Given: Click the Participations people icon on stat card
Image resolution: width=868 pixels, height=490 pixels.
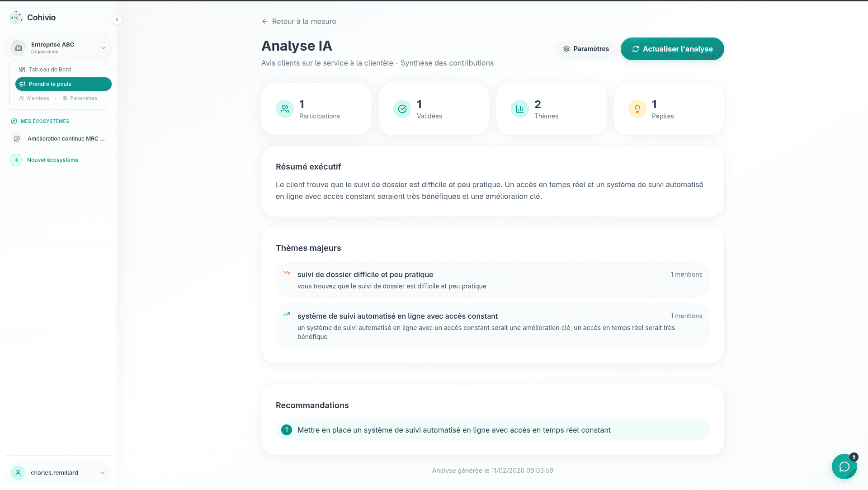Looking at the screenshot, I should [x=284, y=109].
